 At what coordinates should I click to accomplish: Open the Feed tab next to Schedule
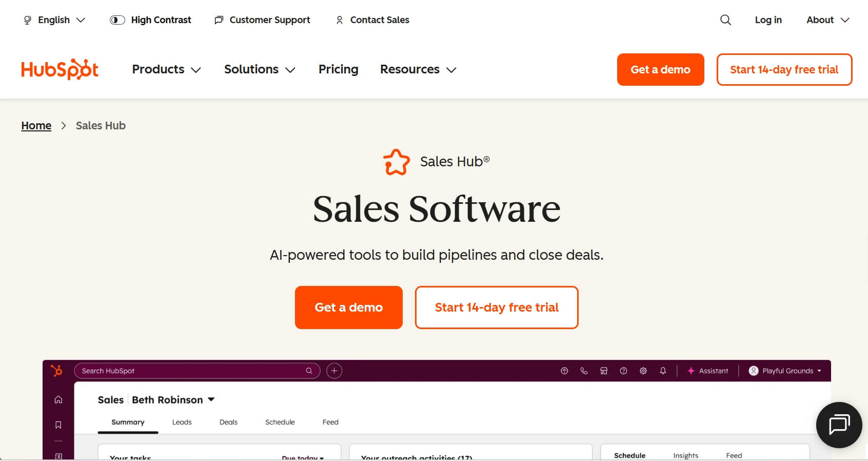(x=330, y=422)
